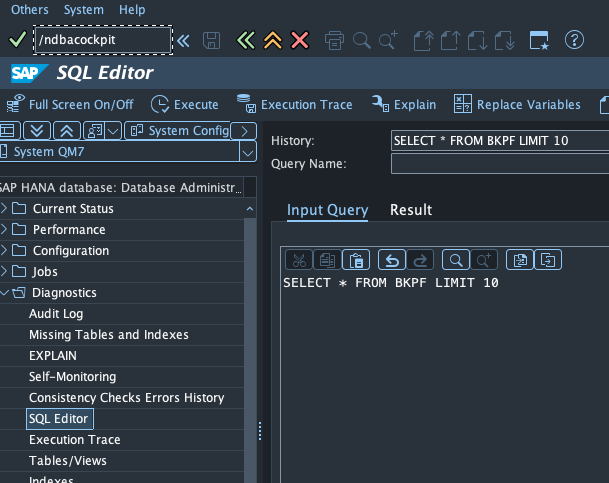The height and width of the screenshot is (483, 609).
Task: Select SQL Editor tree item
Action: [59, 419]
